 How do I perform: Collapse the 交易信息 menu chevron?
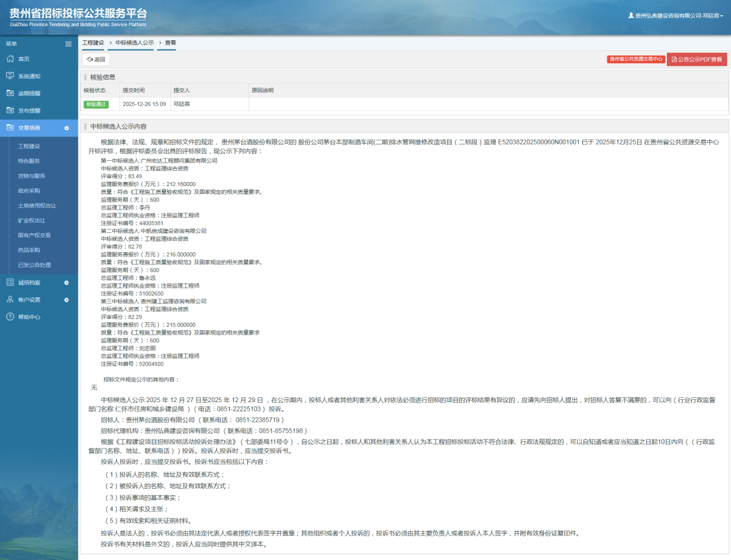click(66, 128)
